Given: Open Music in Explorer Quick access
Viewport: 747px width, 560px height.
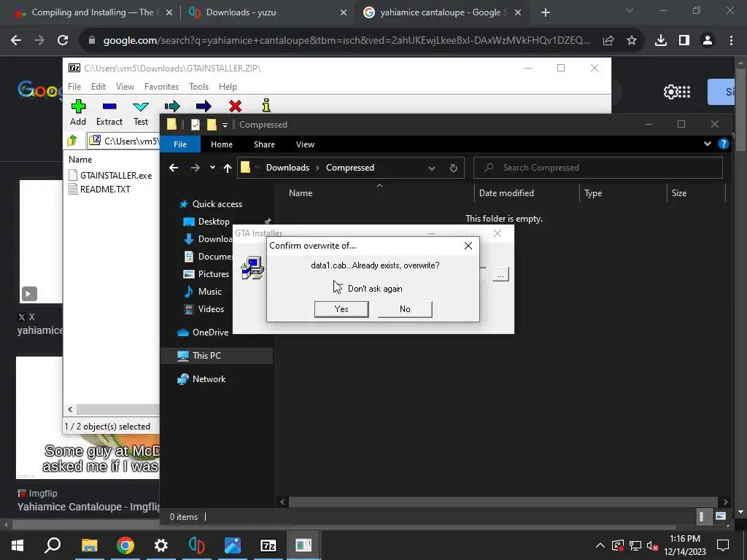Looking at the screenshot, I should point(209,292).
